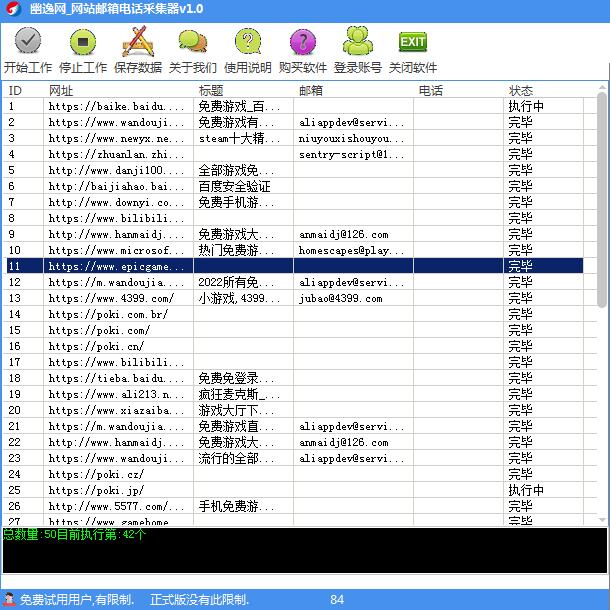Select row 13 with www.4399.com URL

(x=110, y=299)
